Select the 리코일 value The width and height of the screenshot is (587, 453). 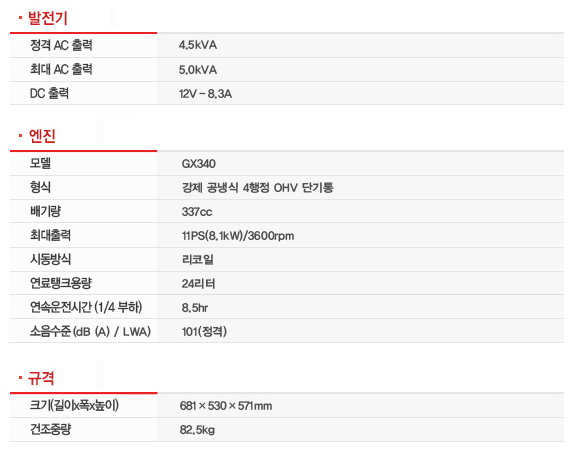[198, 259]
